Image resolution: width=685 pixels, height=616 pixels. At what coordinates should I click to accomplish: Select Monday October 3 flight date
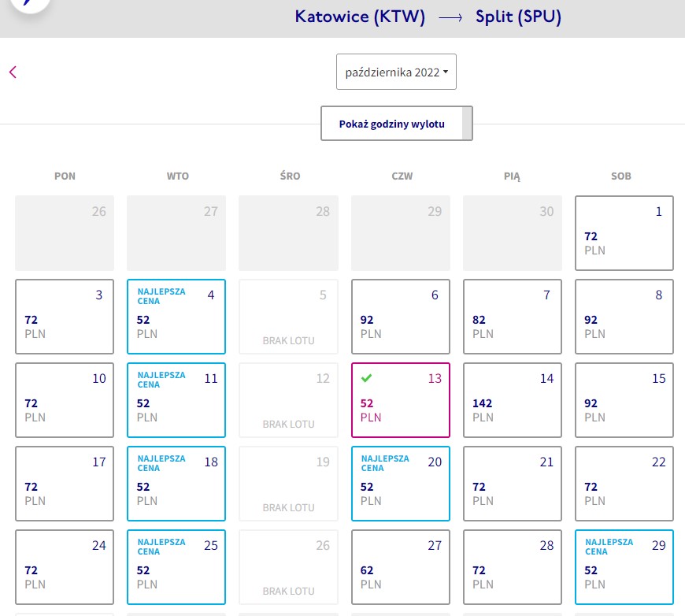coord(65,317)
